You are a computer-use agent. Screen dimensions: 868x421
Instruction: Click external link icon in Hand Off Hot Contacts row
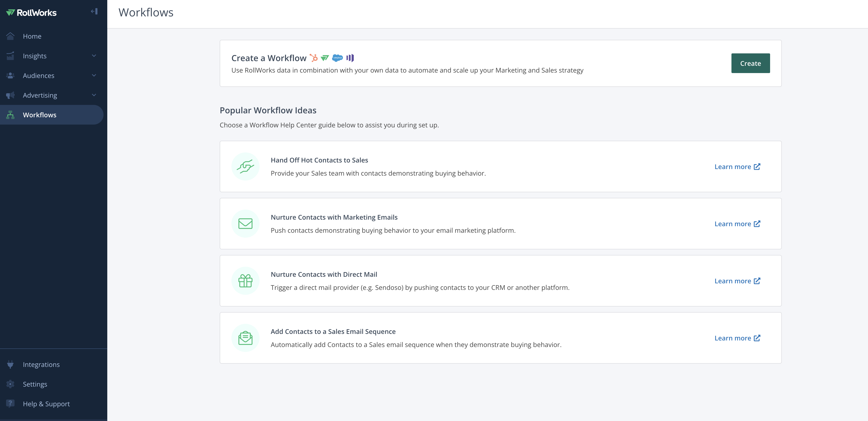tap(757, 166)
